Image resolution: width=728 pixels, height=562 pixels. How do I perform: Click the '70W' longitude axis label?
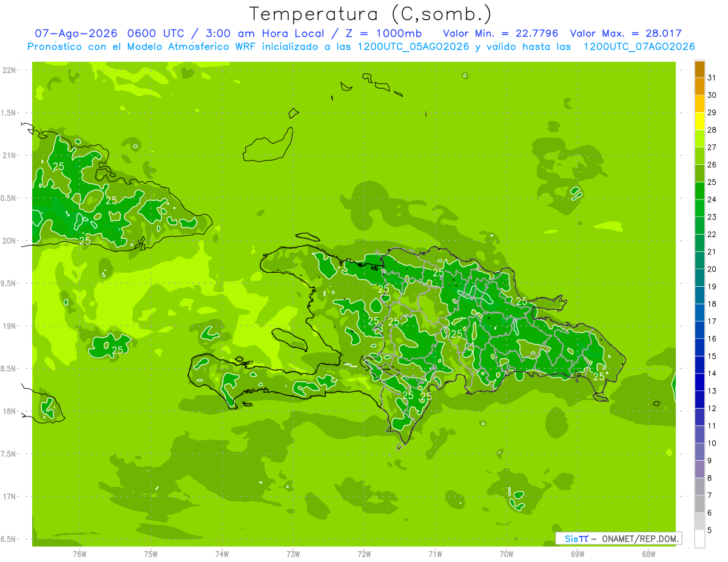(x=506, y=554)
